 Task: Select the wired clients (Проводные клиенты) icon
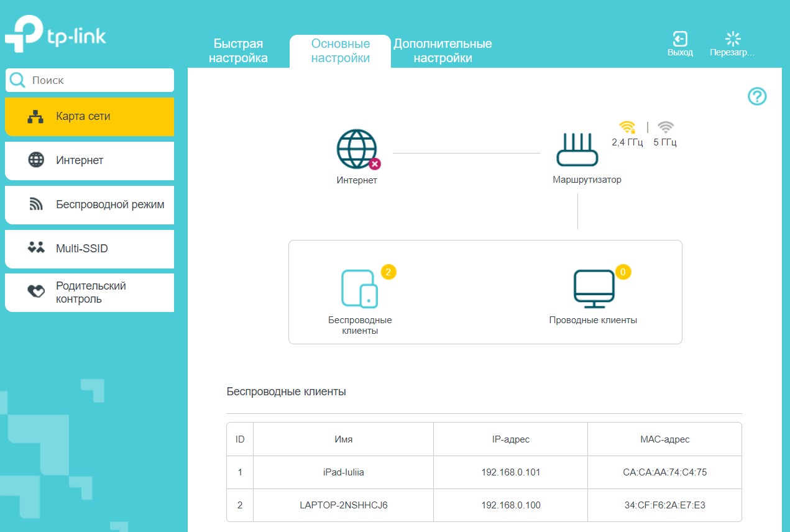(594, 288)
